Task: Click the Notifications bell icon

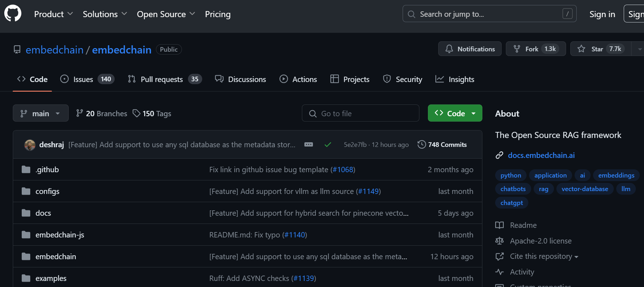Action: (449, 49)
